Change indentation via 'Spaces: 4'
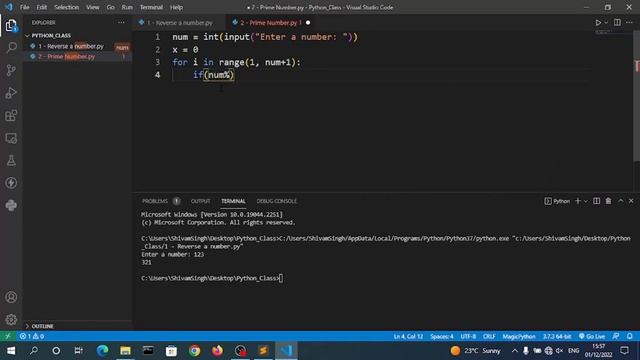This screenshot has width=640, height=360. pos(442,336)
